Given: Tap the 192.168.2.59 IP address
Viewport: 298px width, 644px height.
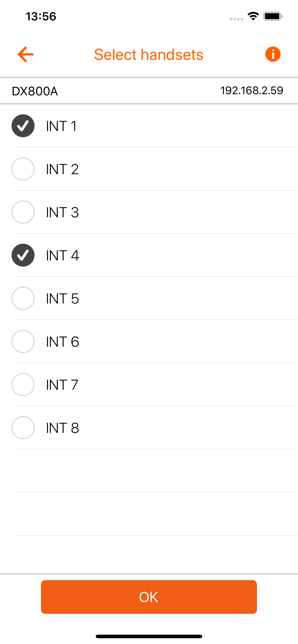Looking at the screenshot, I should pyautogui.click(x=251, y=91).
